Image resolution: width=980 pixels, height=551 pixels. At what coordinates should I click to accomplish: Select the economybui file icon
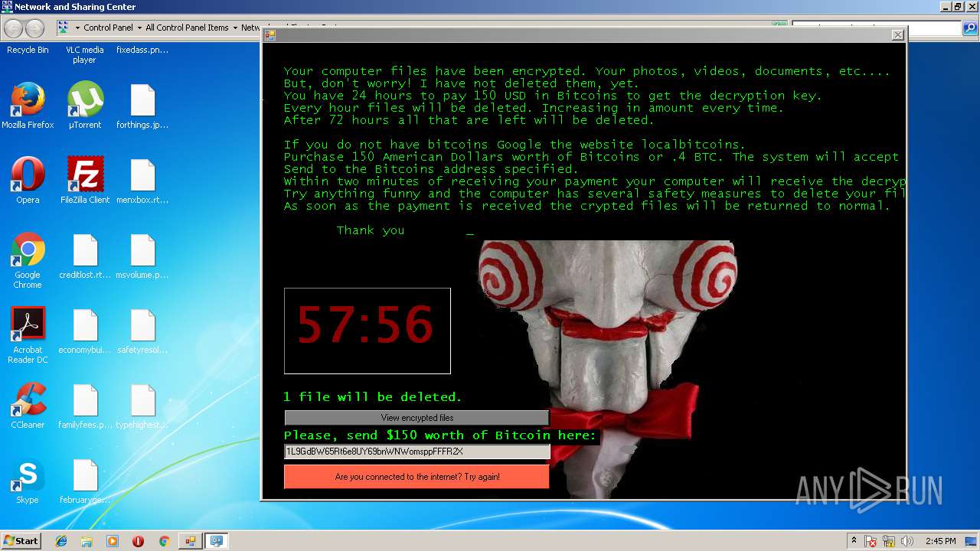[x=85, y=325]
